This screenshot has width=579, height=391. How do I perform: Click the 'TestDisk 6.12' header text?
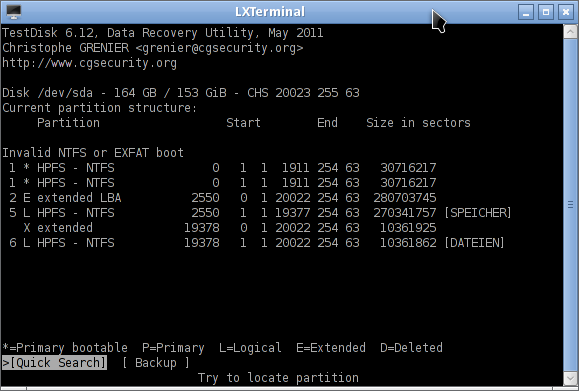click(x=48, y=33)
